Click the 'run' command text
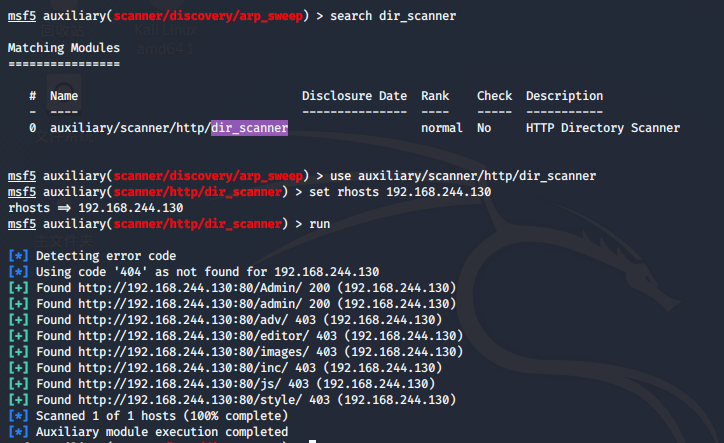 [x=320, y=225]
